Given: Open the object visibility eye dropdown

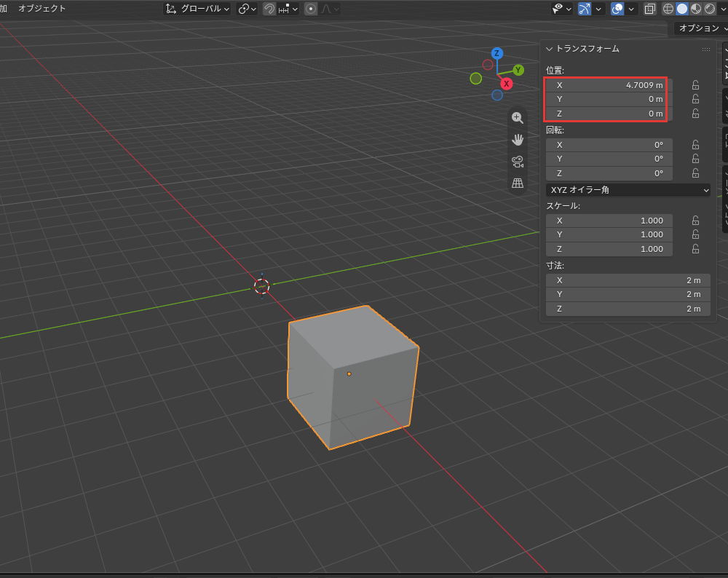Looking at the screenshot, I should click(561, 9).
